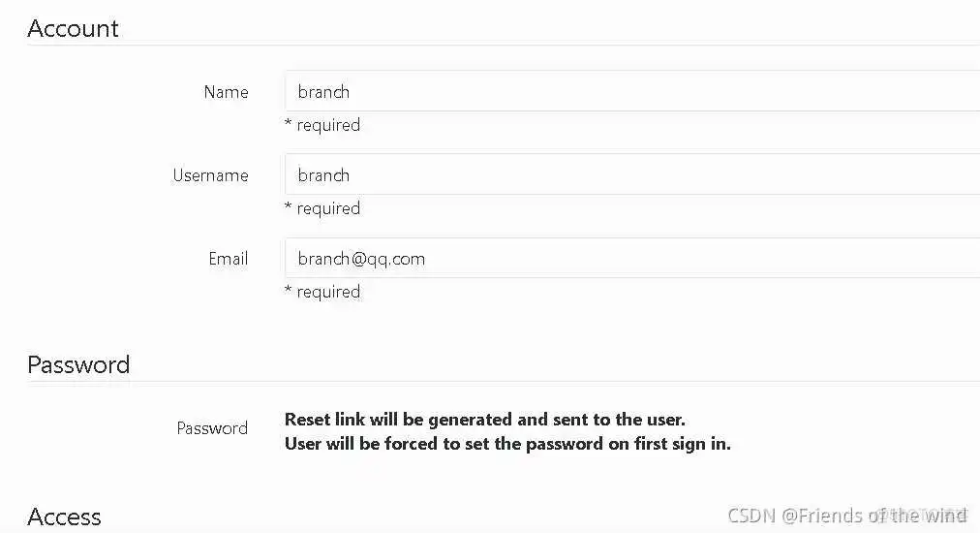Click '* required' hint under Email field
Screen dimensions: 980x533
pos(322,292)
